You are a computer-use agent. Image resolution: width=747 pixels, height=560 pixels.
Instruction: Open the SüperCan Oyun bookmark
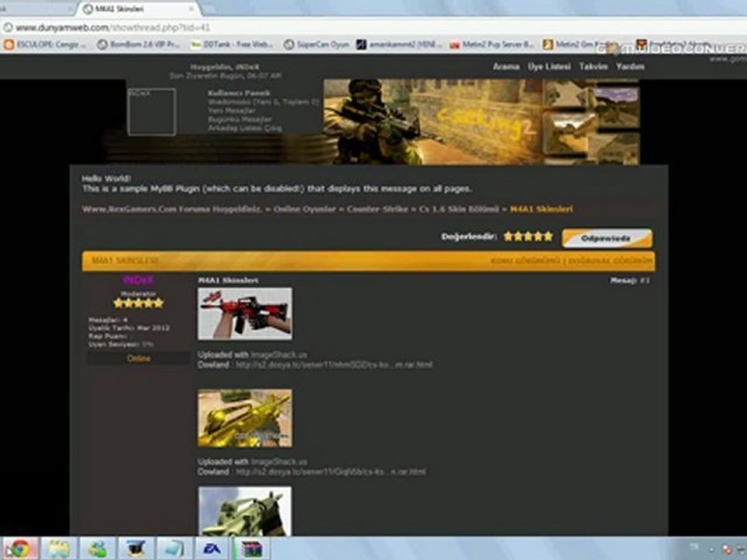(317, 44)
